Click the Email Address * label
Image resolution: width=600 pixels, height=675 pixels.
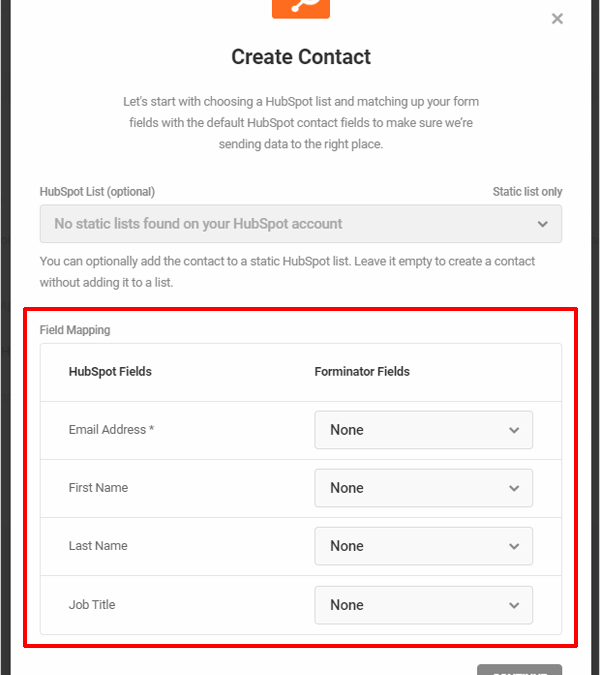point(111,430)
